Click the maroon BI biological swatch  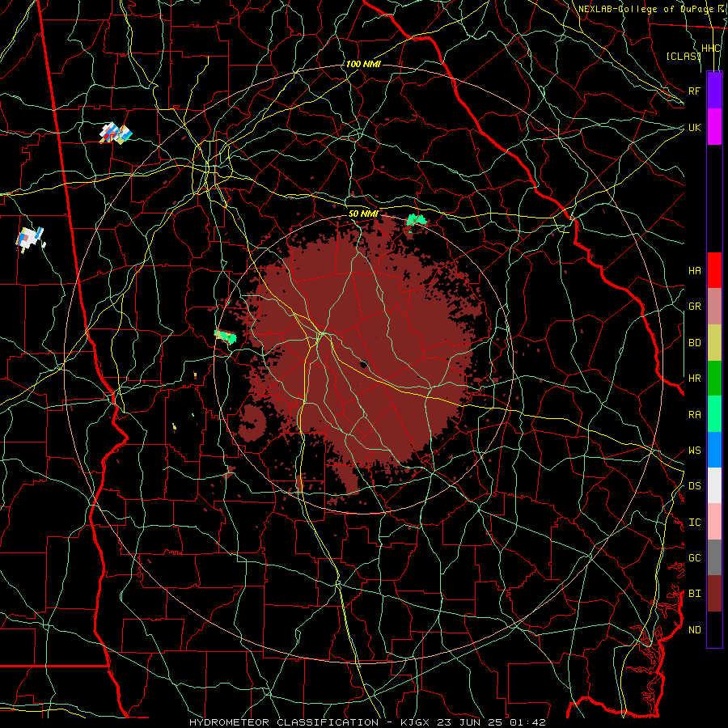point(714,594)
